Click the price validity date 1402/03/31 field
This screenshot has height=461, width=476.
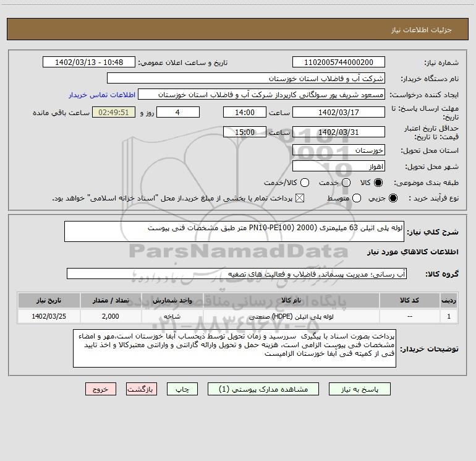[x=339, y=132]
